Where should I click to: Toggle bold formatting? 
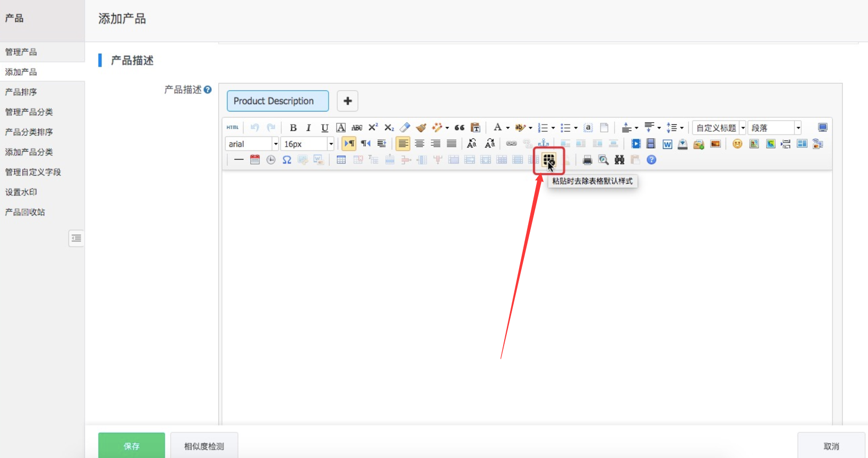(293, 128)
